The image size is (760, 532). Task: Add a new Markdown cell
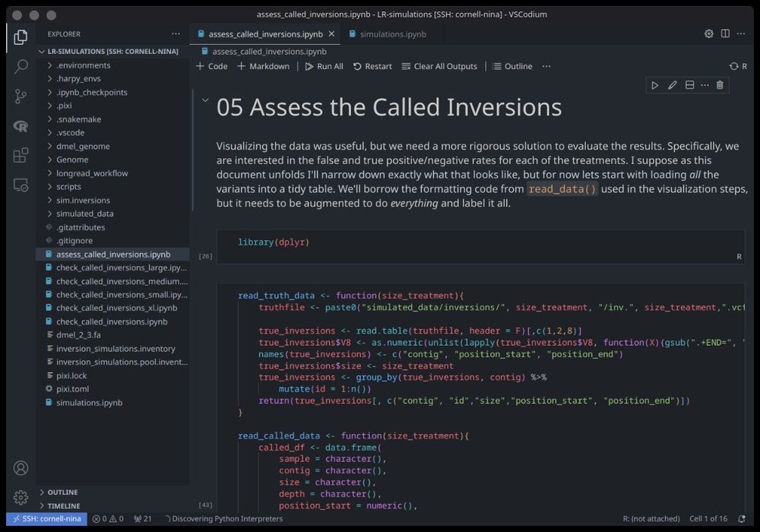pyautogui.click(x=263, y=66)
